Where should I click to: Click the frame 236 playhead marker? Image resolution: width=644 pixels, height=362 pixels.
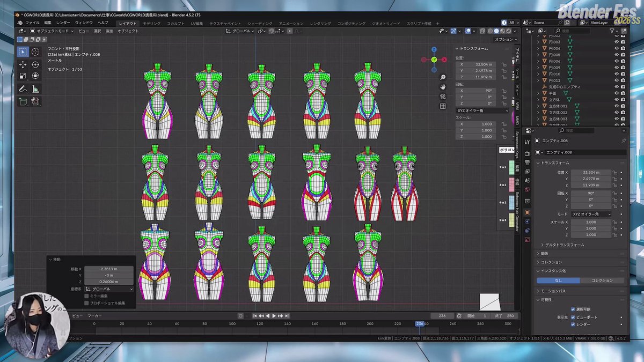coord(420,324)
